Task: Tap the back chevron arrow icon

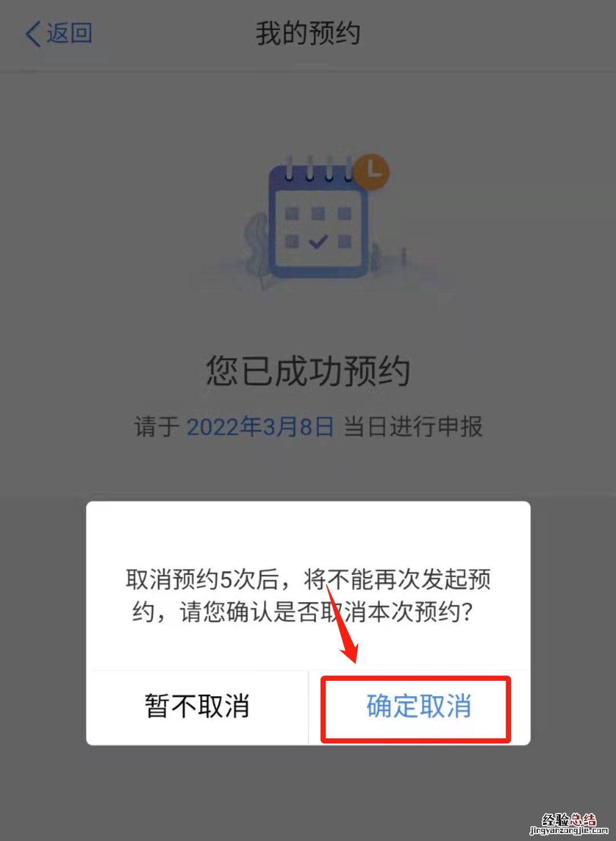Action: click(33, 34)
